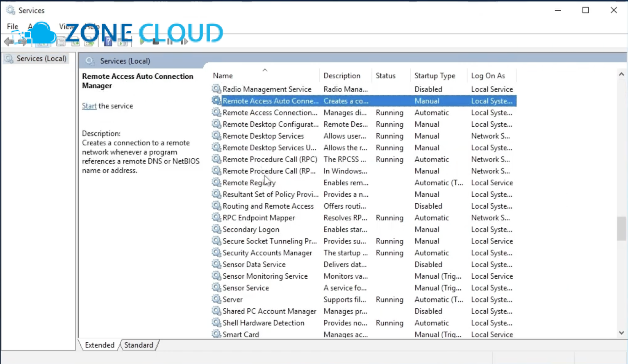The image size is (628, 364).
Task: Click the 'Offers routi...' description cell
Action: pos(345,206)
